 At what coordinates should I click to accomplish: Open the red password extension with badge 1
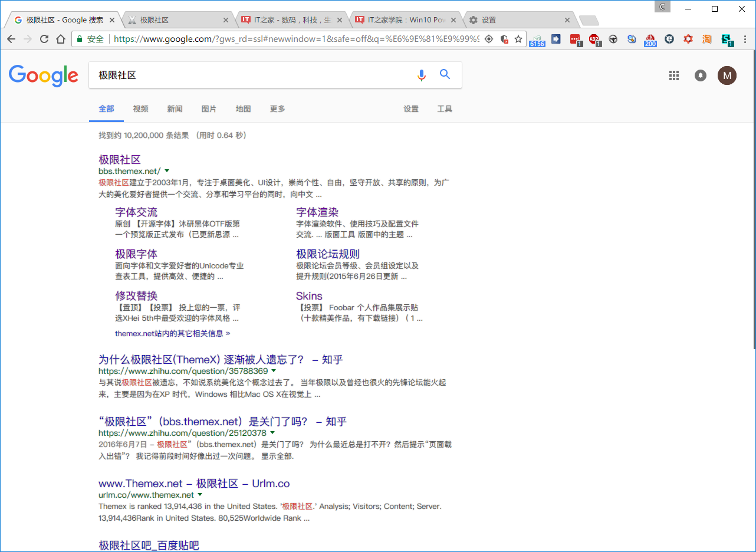coord(576,40)
